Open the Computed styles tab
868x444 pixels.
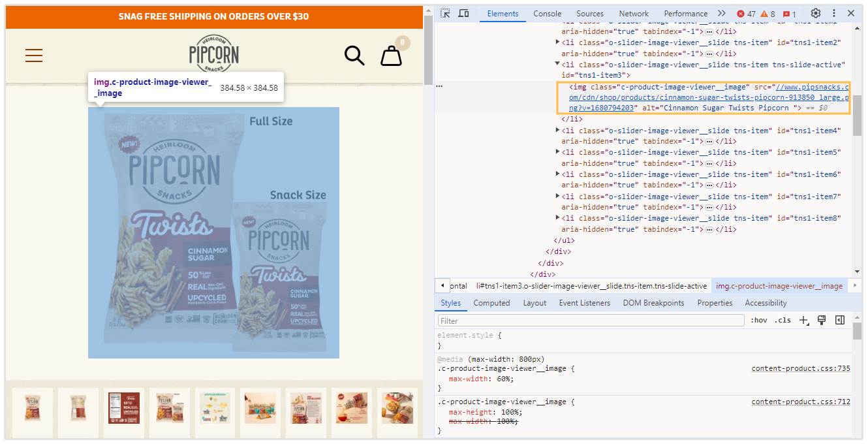click(x=491, y=303)
